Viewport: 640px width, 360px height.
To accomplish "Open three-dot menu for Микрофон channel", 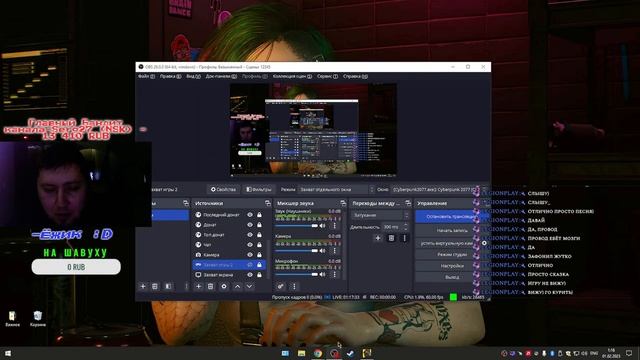I will 335,275.
